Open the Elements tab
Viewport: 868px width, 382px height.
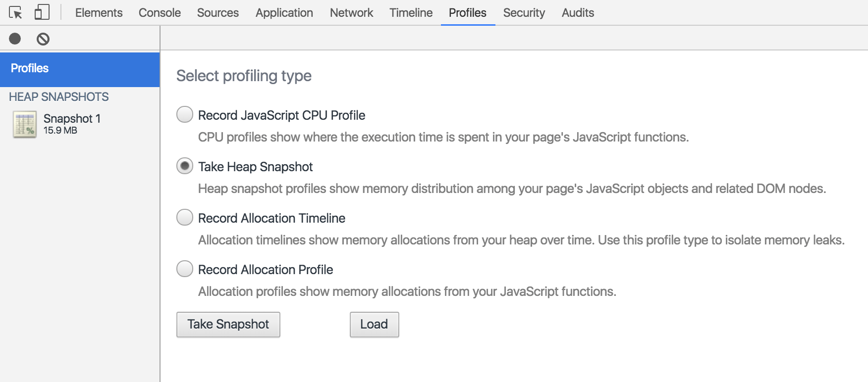99,13
